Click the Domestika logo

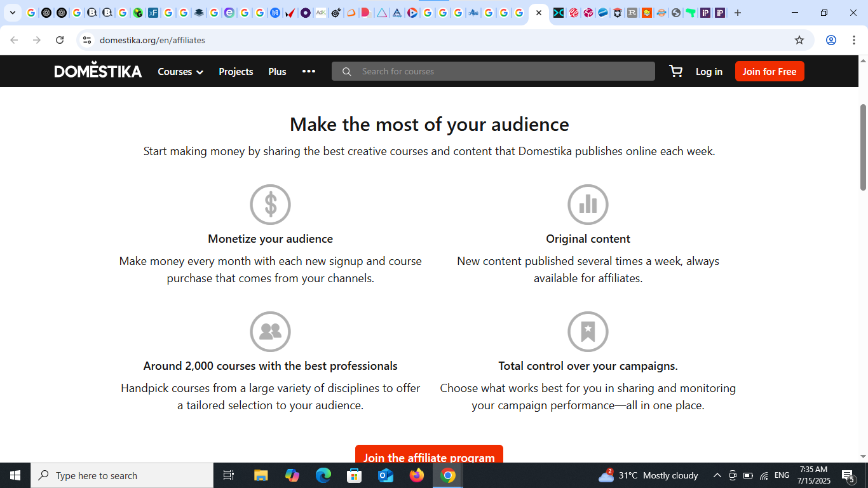click(x=98, y=71)
